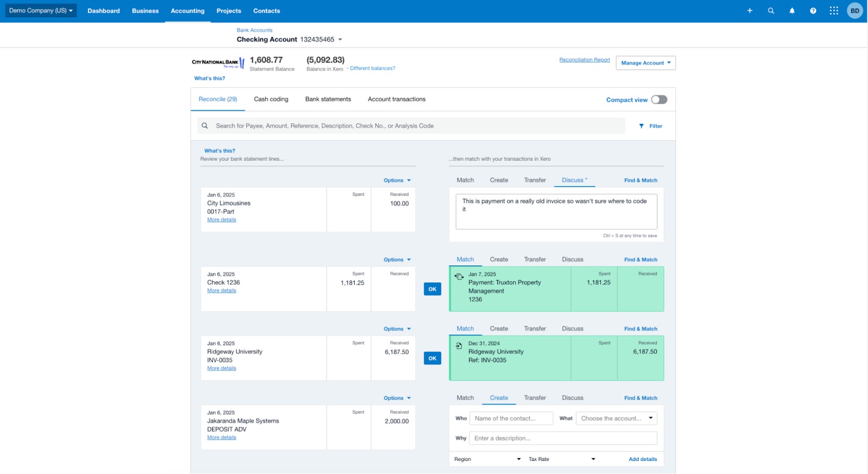This screenshot has height=474, width=868.
Task: Open the Reconciliation Report link
Action: 585,60
